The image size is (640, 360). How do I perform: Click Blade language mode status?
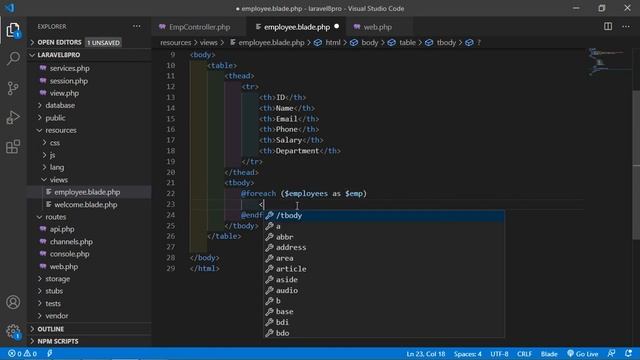click(x=549, y=353)
